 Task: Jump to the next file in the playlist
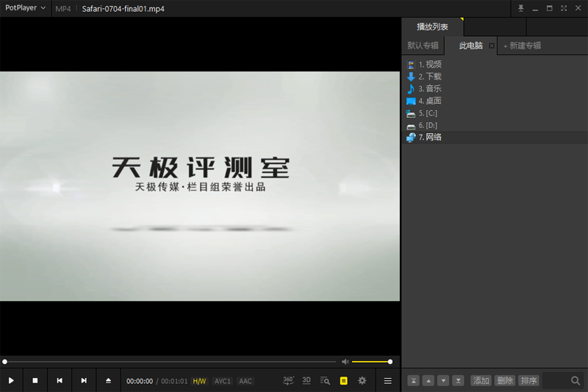(x=84, y=381)
